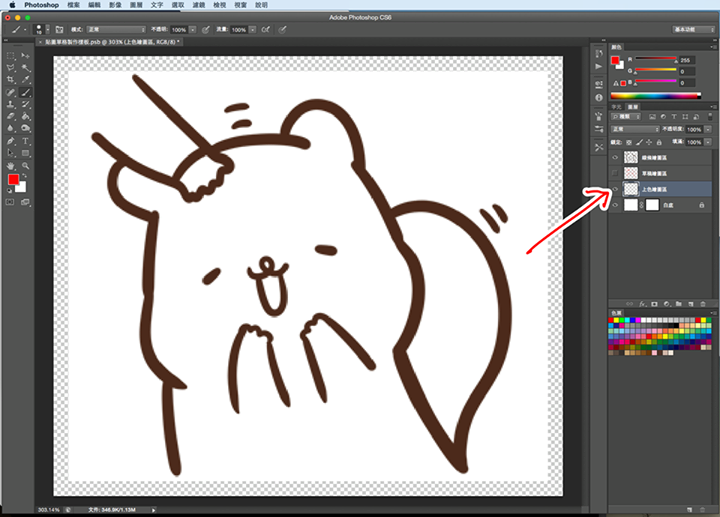720x517 pixels.
Task: Select the Hand tool
Action: click(x=11, y=165)
